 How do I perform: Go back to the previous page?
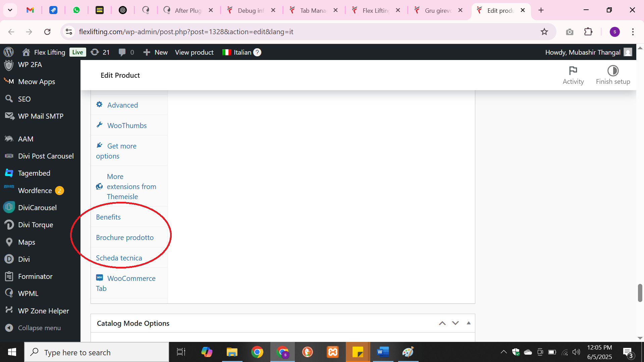point(11,32)
